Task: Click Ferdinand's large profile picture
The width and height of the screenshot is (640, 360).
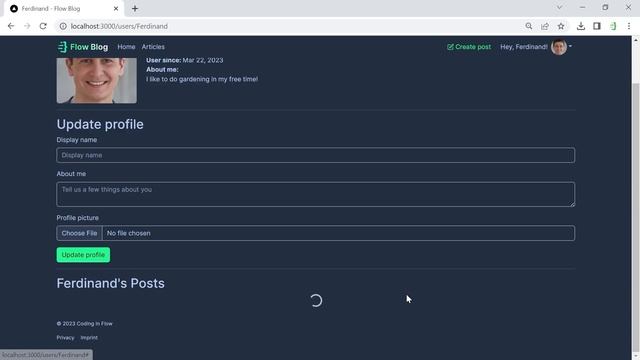Action: [97, 80]
